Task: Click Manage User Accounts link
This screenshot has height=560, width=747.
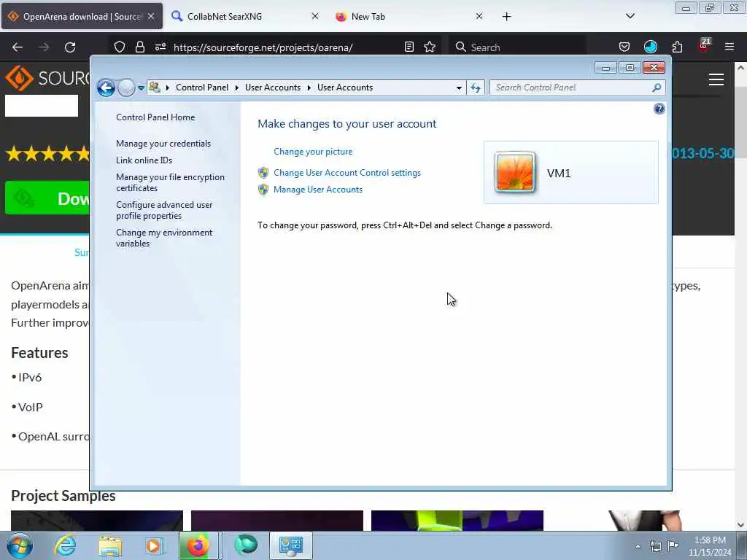Action: coord(318,190)
